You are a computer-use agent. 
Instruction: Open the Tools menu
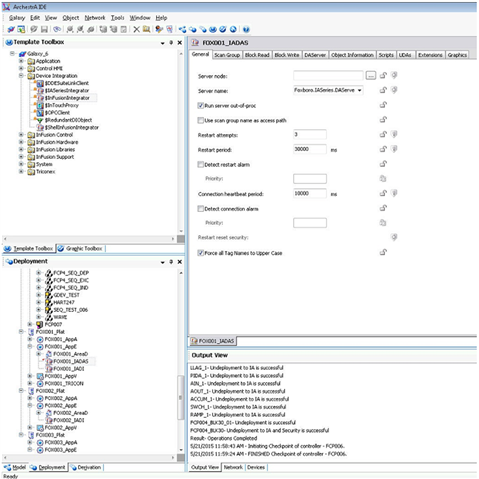[x=118, y=18]
